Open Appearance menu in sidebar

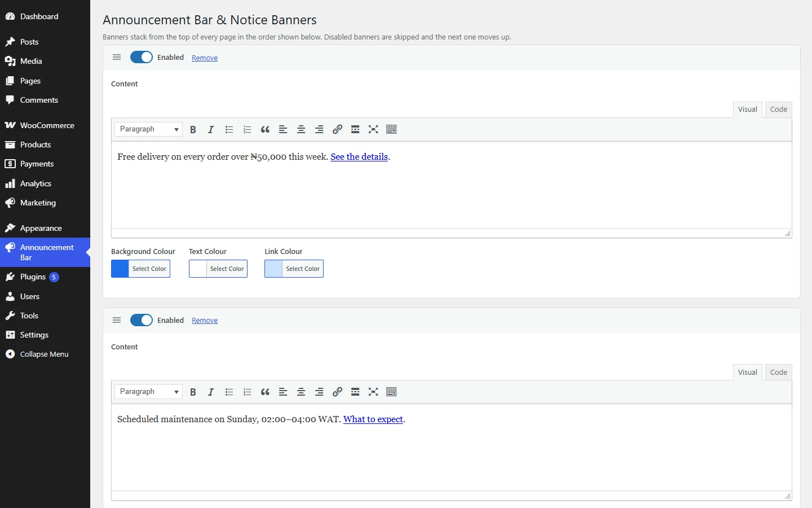coord(45,228)
